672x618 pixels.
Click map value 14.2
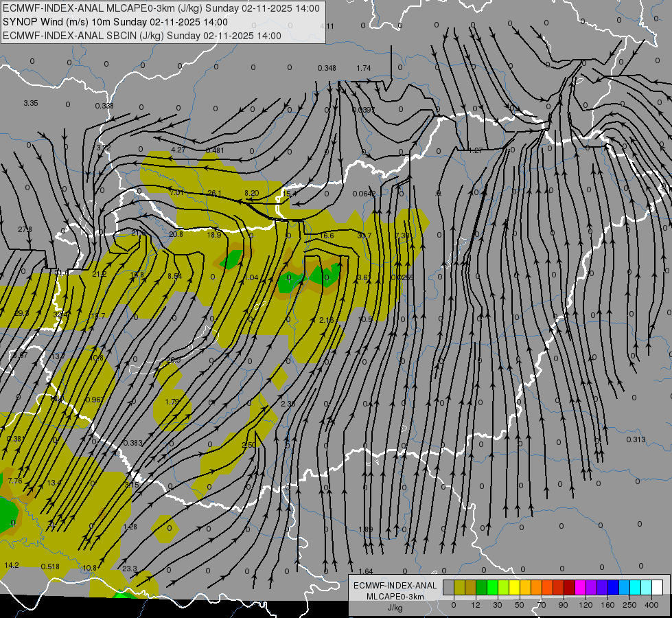12,565
